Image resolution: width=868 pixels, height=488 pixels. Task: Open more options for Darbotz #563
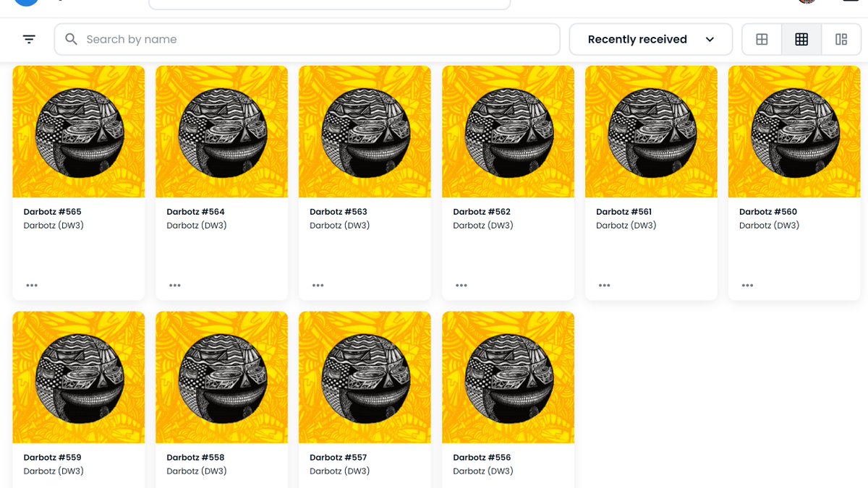318,286
